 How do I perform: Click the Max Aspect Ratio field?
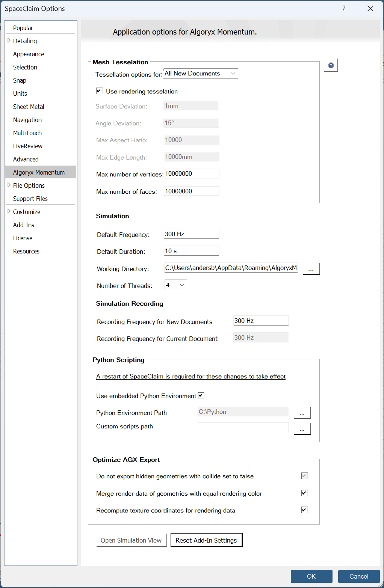coord(191,140)
